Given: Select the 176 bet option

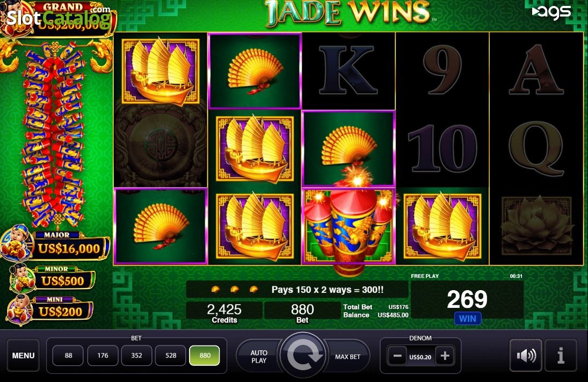Looking at the screenshot, I should pyautogui.click(x=103, y=355).
